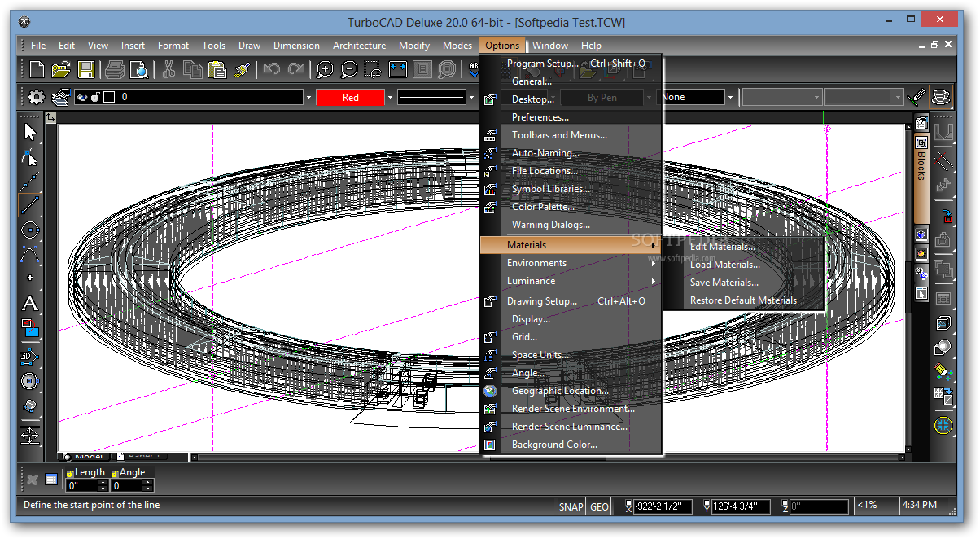Open Print Preview icon

click(x=138, y=70)
